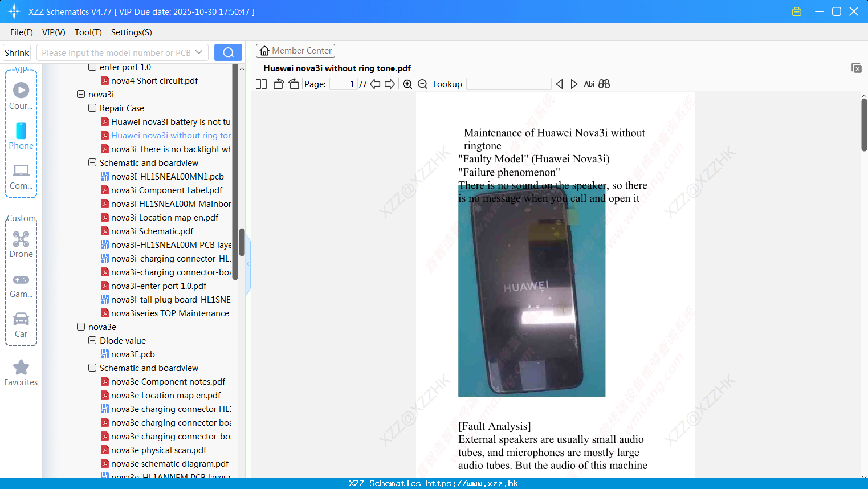Collapse the nova3e tree node
The image size is (868, 489).
[x=81, y=327]
